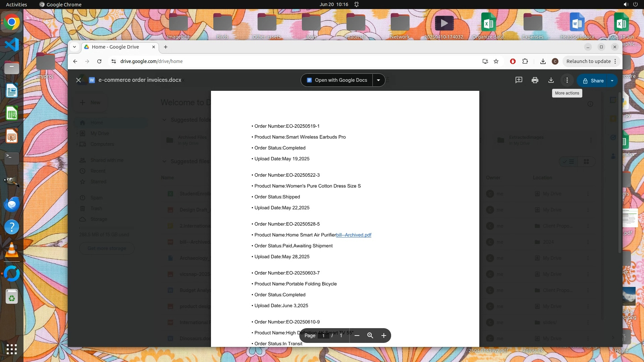Screen dimensions: 644x362
Task: Close the document preview with X
Action: pos(78,80)
